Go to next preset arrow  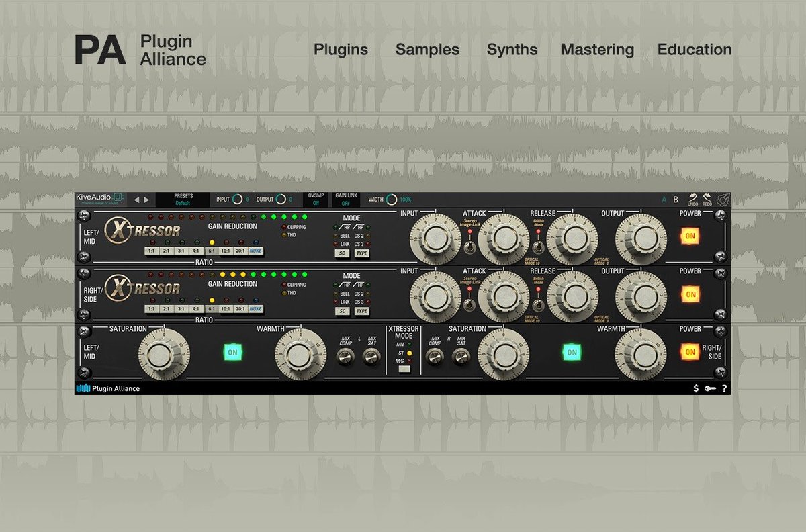point(146,199)
